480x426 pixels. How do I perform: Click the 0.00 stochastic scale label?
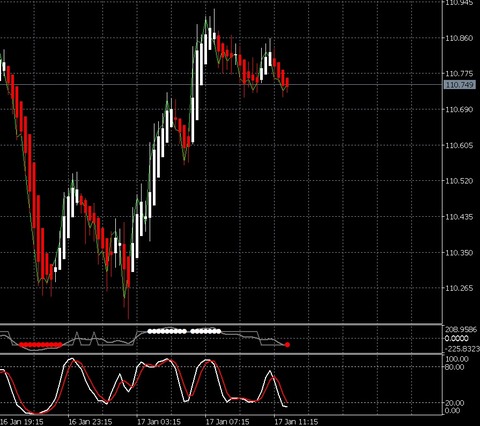453,410
